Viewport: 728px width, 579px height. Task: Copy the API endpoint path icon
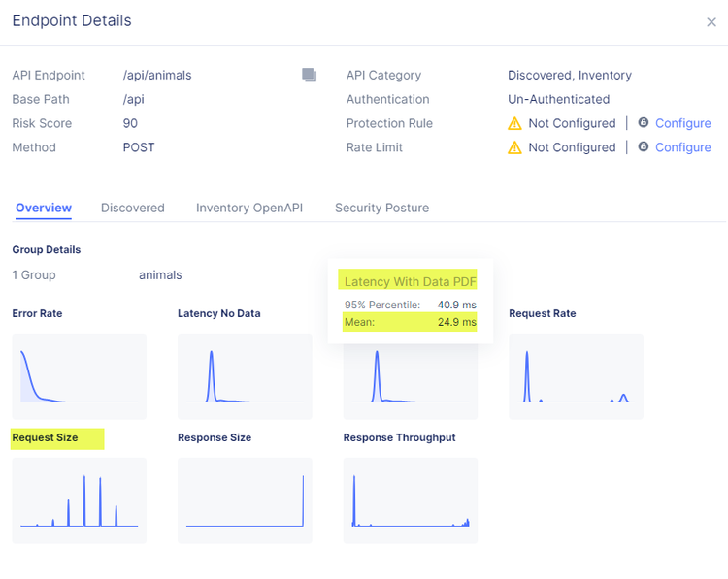(x=309, y=75)
